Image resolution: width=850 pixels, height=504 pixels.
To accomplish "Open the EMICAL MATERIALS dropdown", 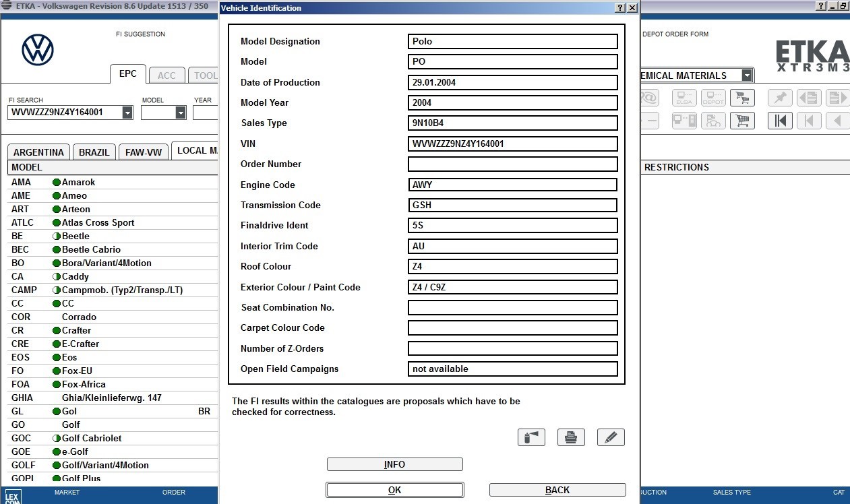I will 748,75.
